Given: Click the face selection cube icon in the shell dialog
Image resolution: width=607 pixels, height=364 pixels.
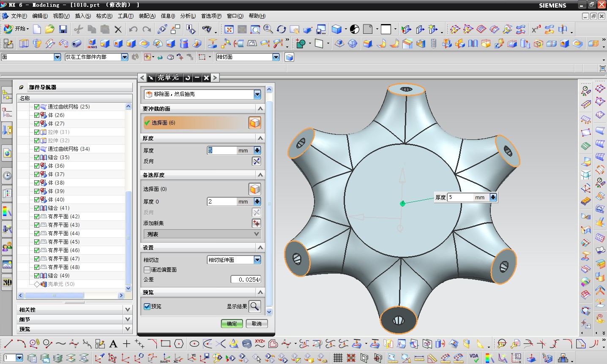Looking at the screenshot, I should click(255, 123).
